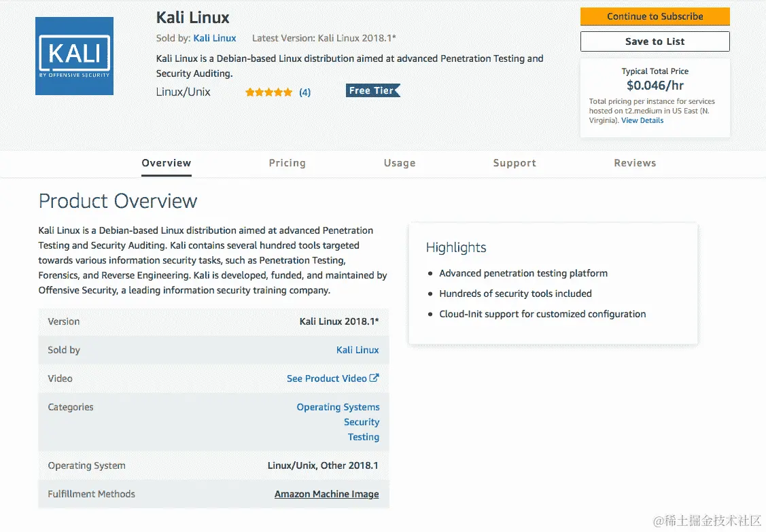This screenshot has width=766, height=532.
Task: Switch to the Support tab
Action: (x=515, y=163)
